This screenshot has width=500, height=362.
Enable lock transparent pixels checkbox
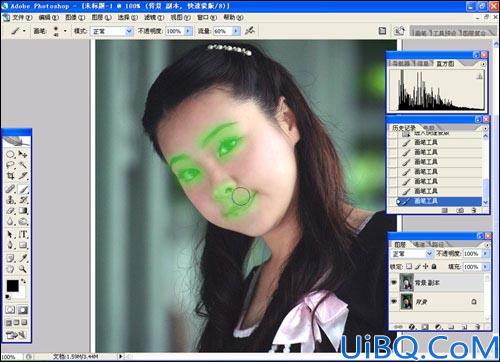[409, 267]
